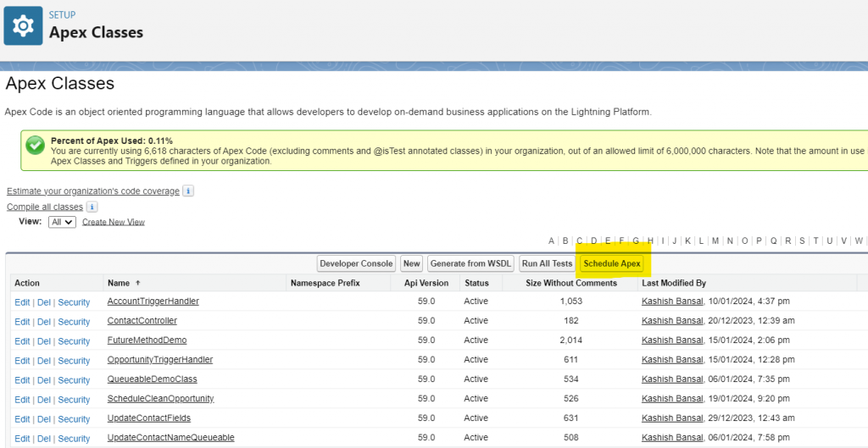Open info icon beside Compile all classes

click(92, 207)
